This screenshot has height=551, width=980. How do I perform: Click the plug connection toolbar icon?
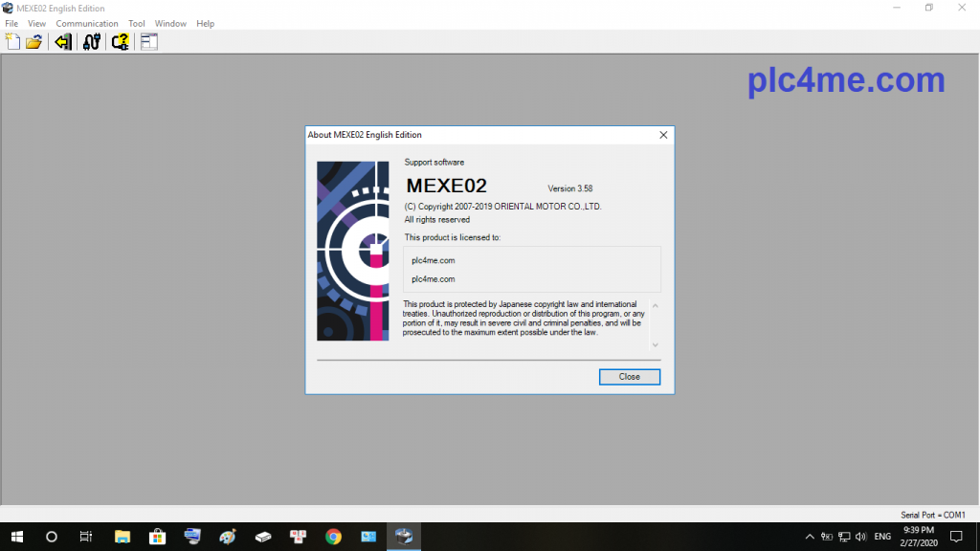pos(91,41)
